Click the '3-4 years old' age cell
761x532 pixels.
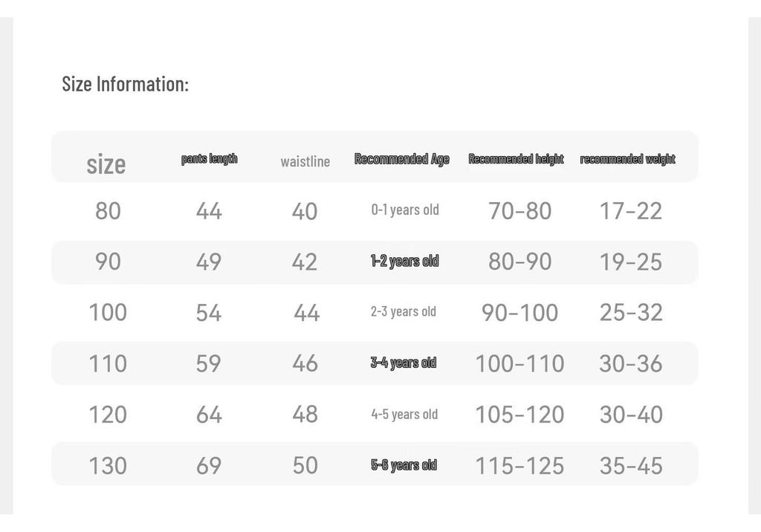tap(404, 363)
